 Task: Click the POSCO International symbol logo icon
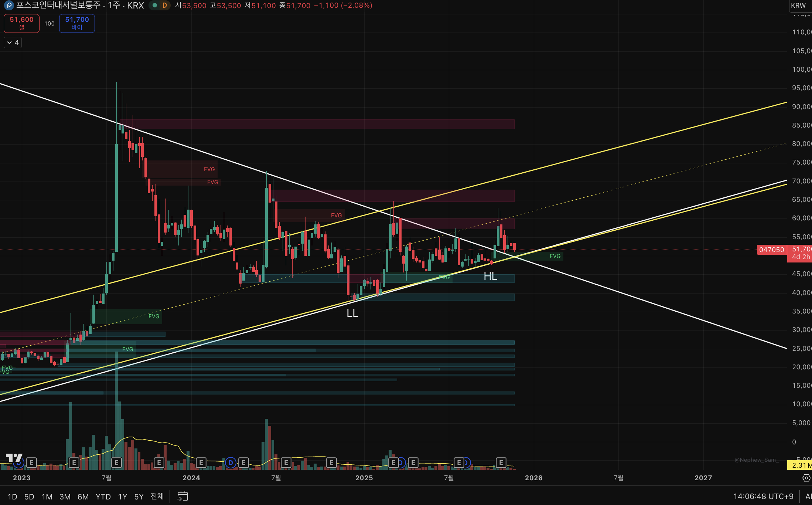[x=8, y=6]
